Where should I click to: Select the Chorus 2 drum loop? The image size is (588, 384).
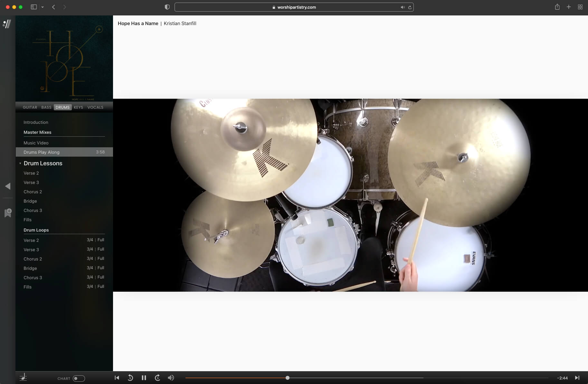[x=33, y=259]
